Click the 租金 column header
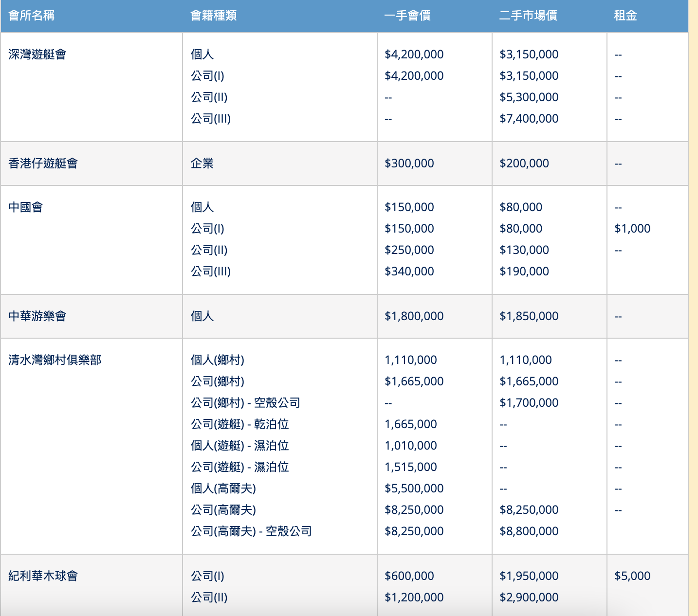698x616 pixels. pyautogui.click(x=625, y=16)
